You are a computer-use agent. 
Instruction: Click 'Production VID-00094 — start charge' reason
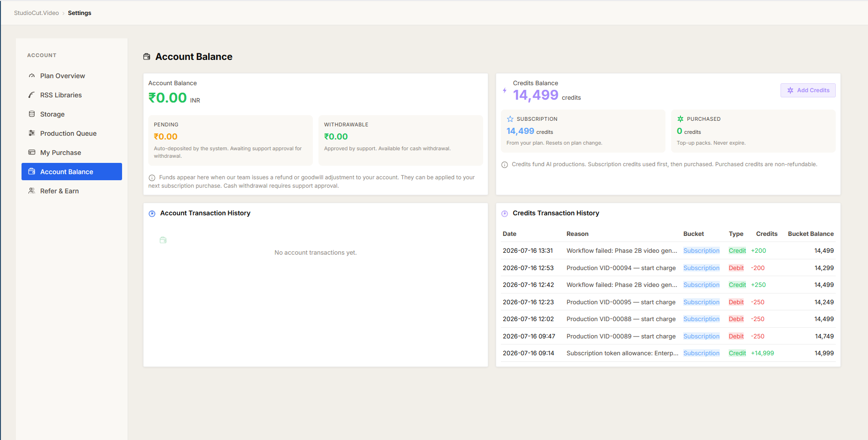pyautogui.click(x=621, y=268)
